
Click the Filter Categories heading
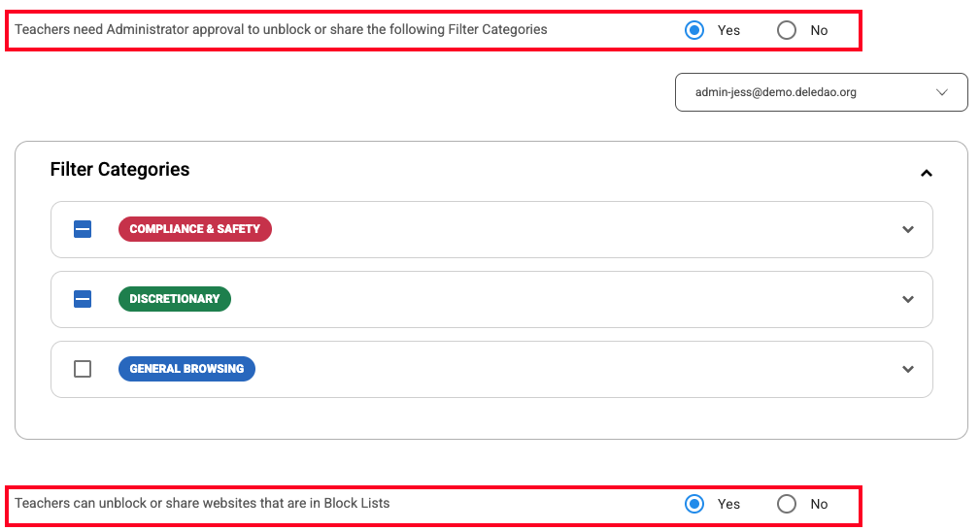(x=120, y=169)
